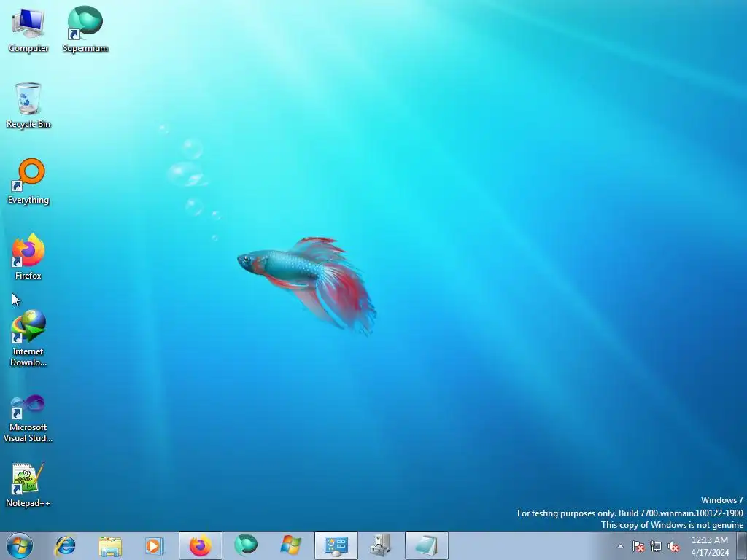Open the Start menu orb

click(x=20, y=545)
